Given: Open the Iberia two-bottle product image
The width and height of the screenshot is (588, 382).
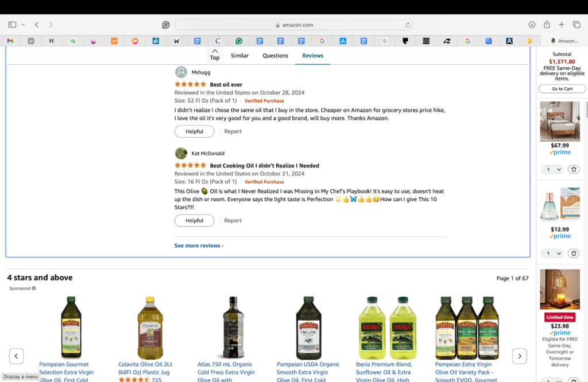Looking at the screenshot, I should point(388,328).
